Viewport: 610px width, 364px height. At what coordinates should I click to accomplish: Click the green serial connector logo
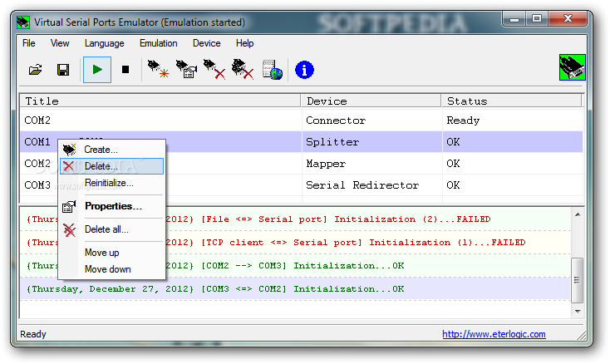[x=573, y=67]
